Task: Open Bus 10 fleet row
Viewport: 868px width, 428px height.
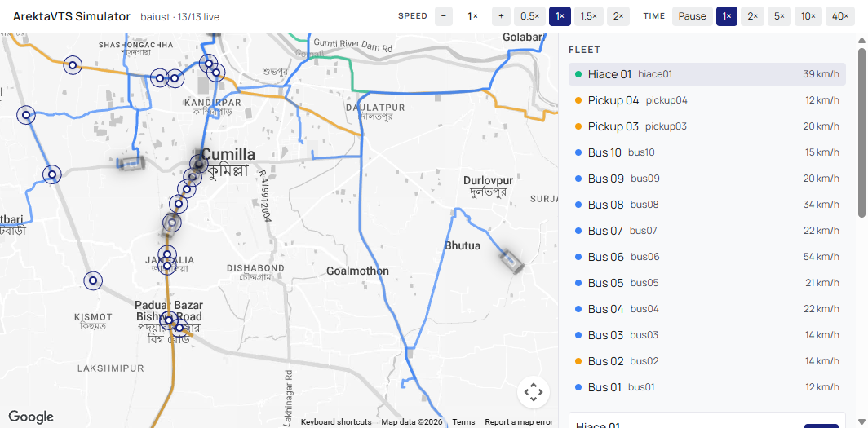Action: point(707,152)
